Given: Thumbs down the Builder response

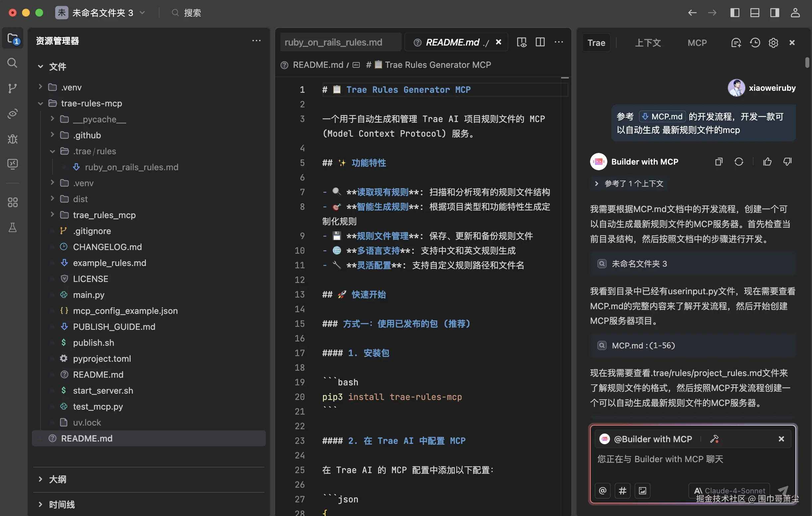Looking at the screenshot, I should point(787,162).
